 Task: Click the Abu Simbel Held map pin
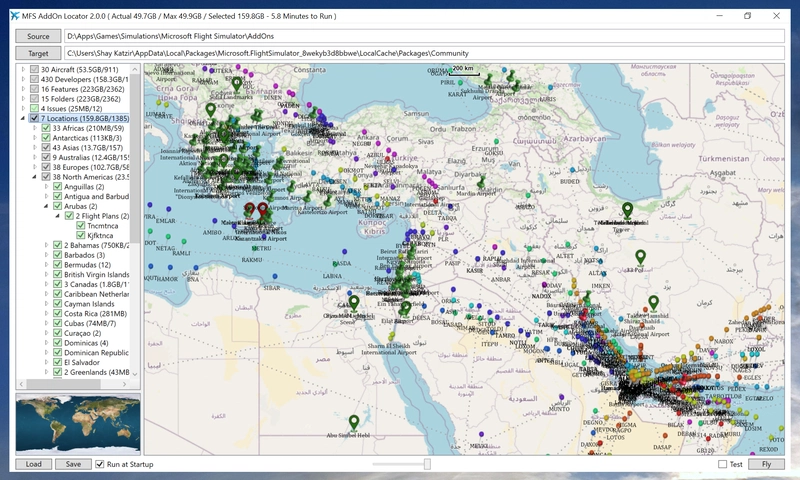click(354, 421)
